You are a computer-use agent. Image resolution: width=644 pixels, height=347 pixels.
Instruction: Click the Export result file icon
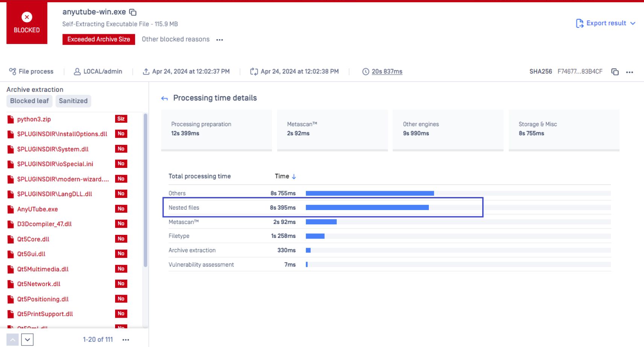(x=579, y=23)
